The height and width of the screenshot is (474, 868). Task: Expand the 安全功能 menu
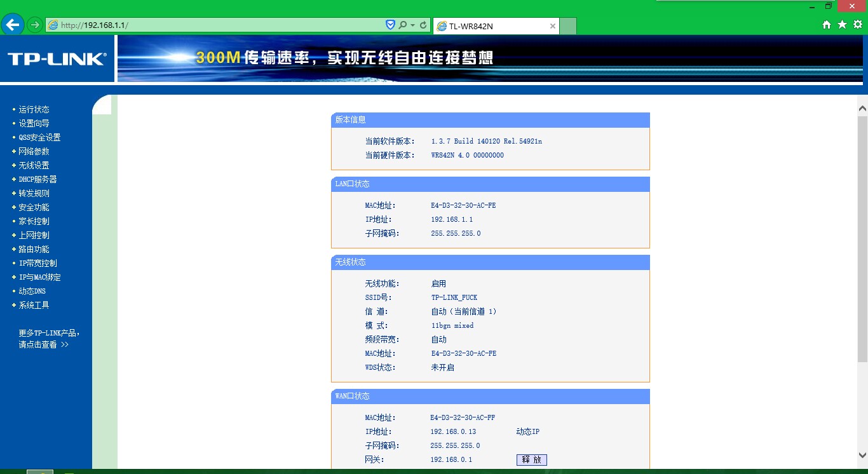click(x=34, y=207)
